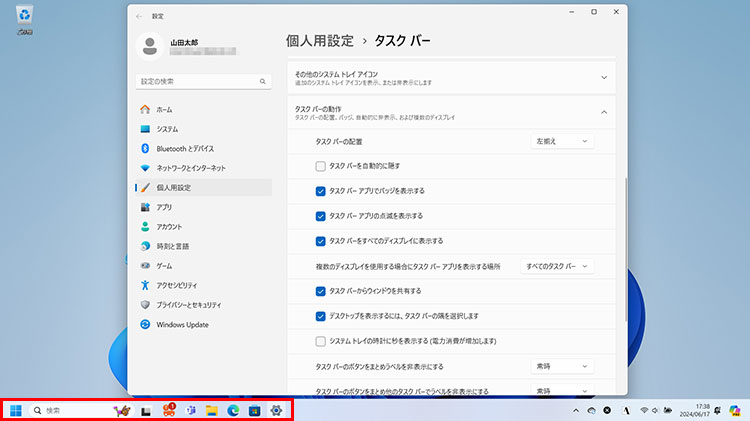Enable タスク バーを自動的に隠す checkbox
The width and height of the screenshot is (750, 421).
click(x=320, y=166)
